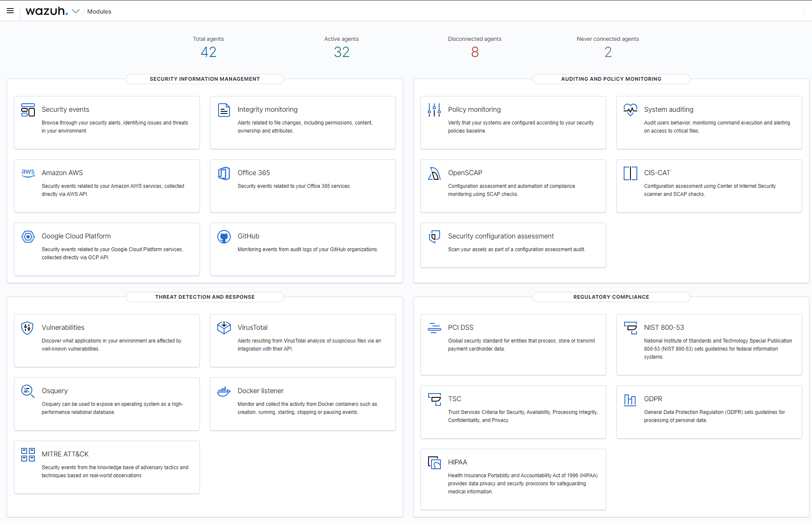
Task: Click the Integrity monitoring document icon
Action: click(x=224, y=110)
